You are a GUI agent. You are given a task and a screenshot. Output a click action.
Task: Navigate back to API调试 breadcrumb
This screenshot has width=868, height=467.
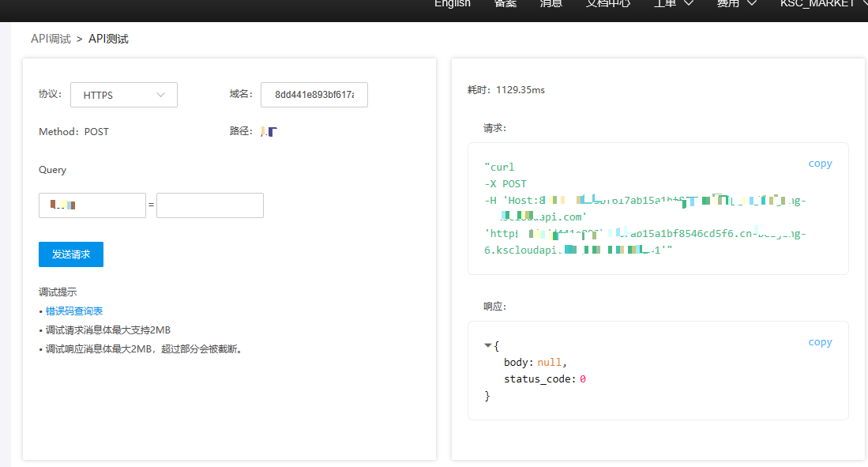[x=51, y=39]
